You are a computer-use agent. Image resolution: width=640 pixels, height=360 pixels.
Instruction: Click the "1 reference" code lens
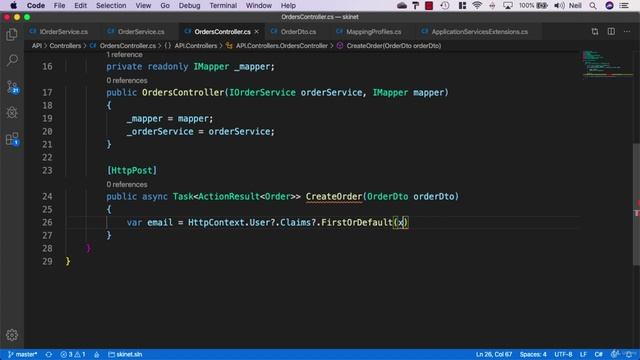[124, 55]
